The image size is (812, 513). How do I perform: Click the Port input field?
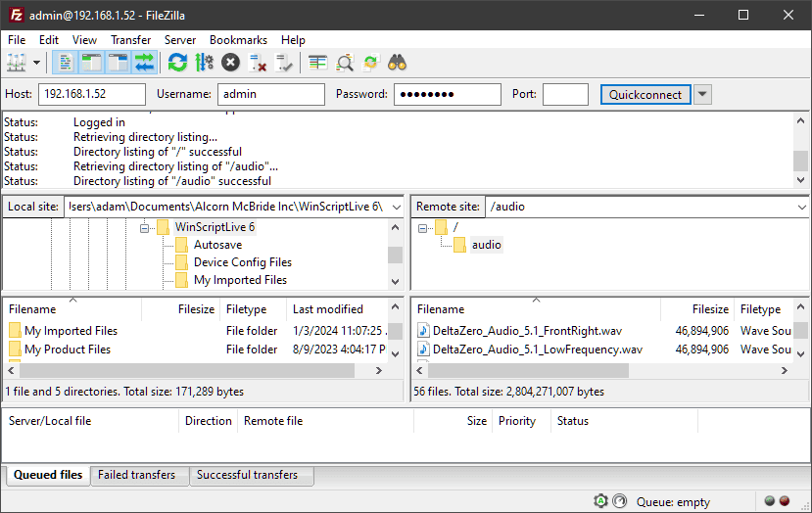coord(565,94)
